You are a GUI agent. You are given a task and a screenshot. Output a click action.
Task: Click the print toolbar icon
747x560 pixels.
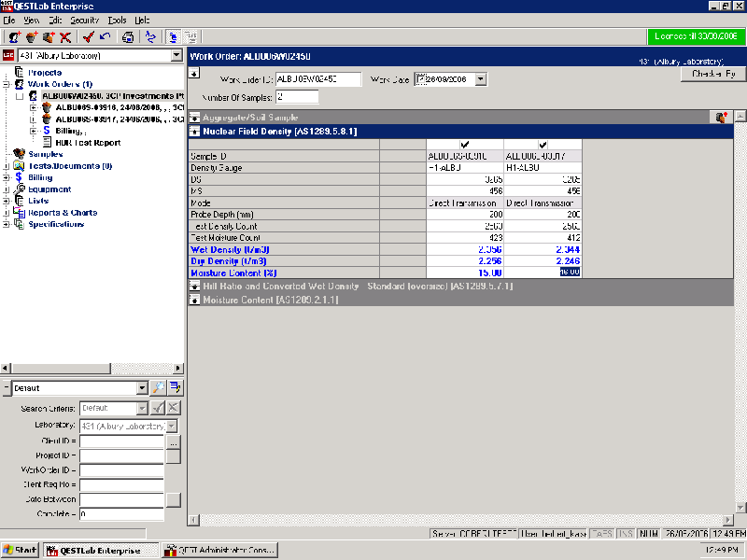(128, 37)
